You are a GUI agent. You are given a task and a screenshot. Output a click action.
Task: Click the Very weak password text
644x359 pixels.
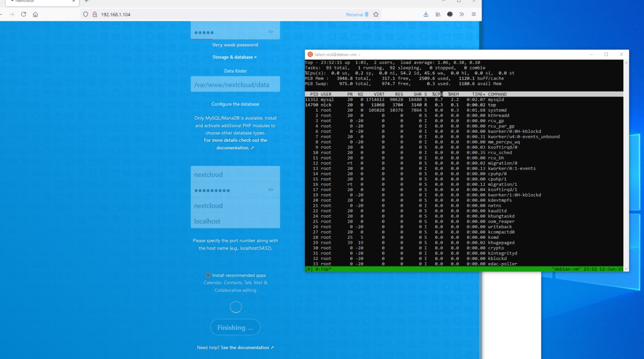(235, 45)
